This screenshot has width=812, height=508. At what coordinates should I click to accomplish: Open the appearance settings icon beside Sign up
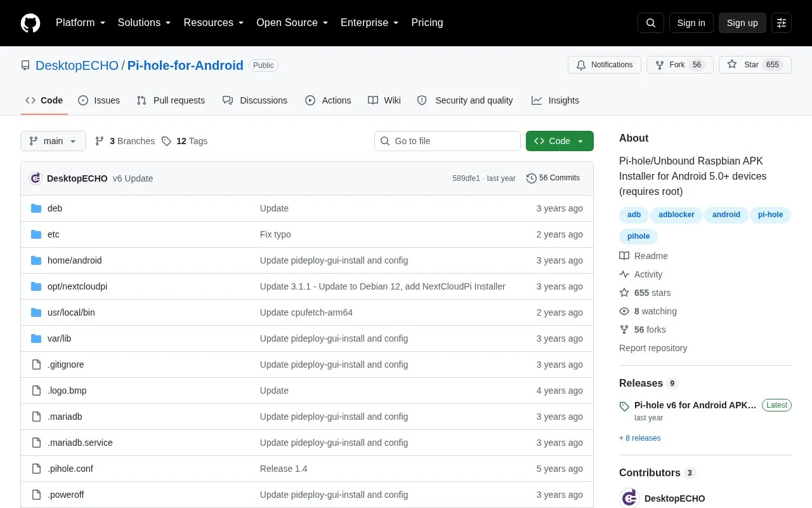[782, 23]
